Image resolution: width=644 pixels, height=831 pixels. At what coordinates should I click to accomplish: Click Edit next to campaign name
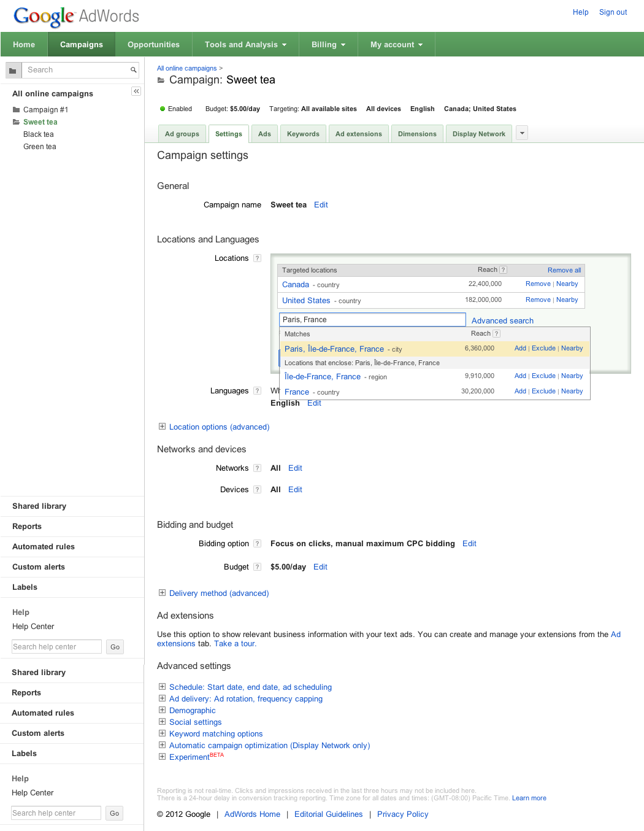[321, 205]
